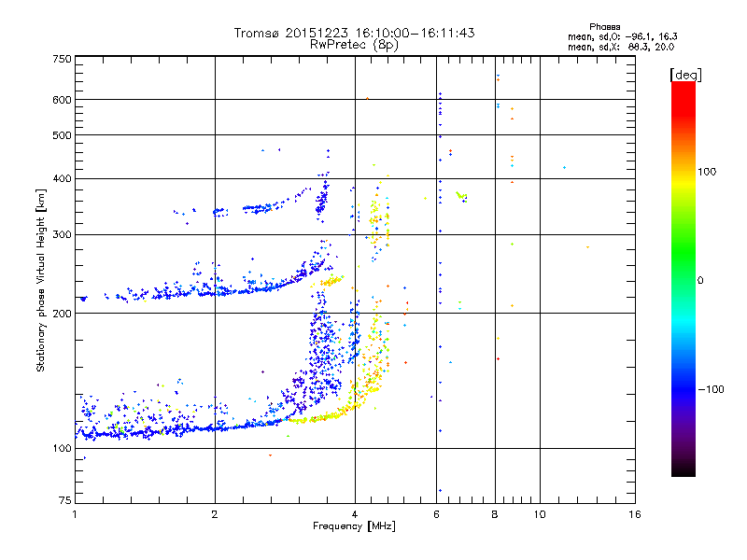
Task: Click the y-axis tick label '750'
Action: [63, 59]
